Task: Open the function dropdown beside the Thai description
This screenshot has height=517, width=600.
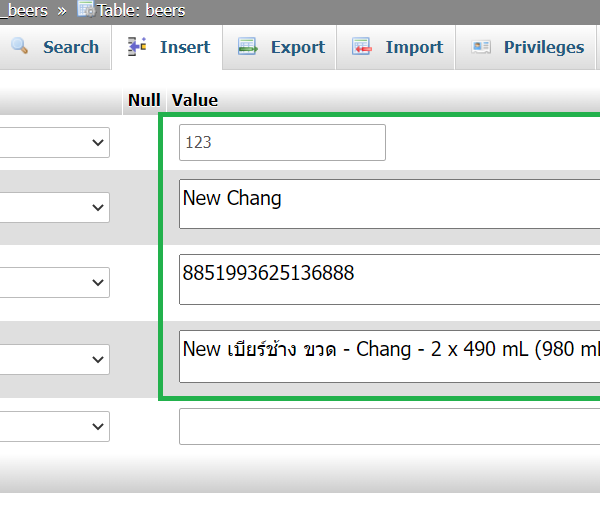Action: [55, 358]
